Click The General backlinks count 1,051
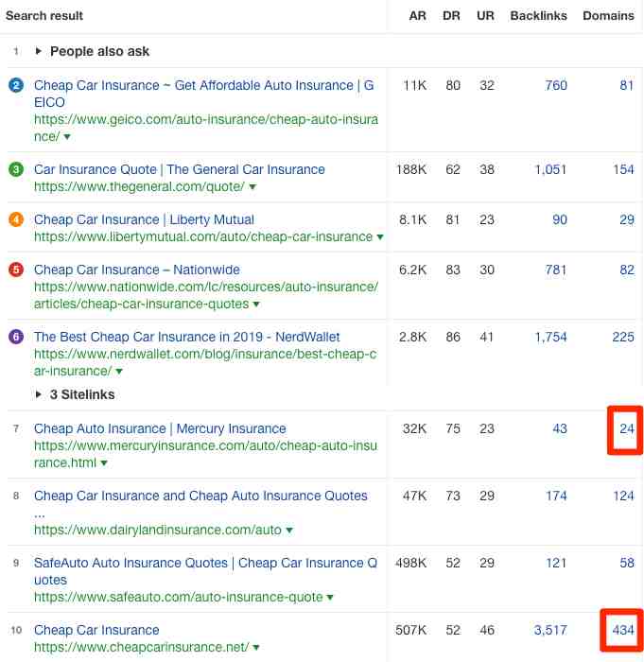This screenshot has height=662, width=644. [550, 169]
